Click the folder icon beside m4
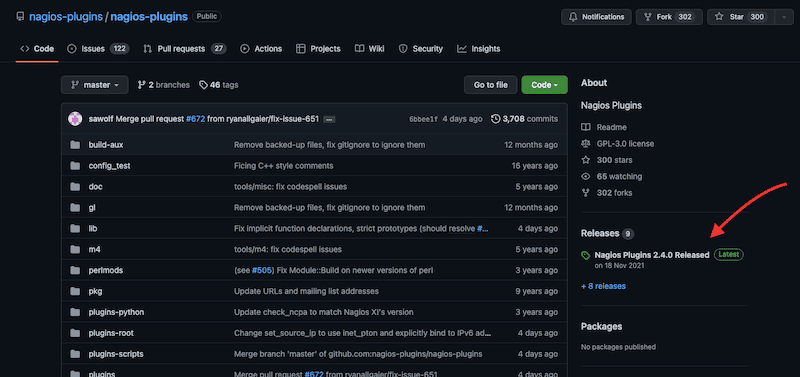The image size is (800, 377). point(75,249)
